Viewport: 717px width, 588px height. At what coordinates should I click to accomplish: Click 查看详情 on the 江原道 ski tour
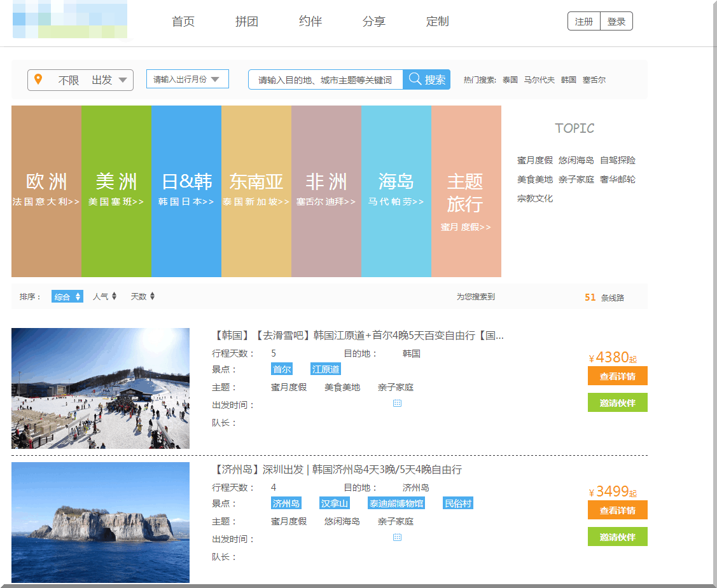click(x=617, y=376)
